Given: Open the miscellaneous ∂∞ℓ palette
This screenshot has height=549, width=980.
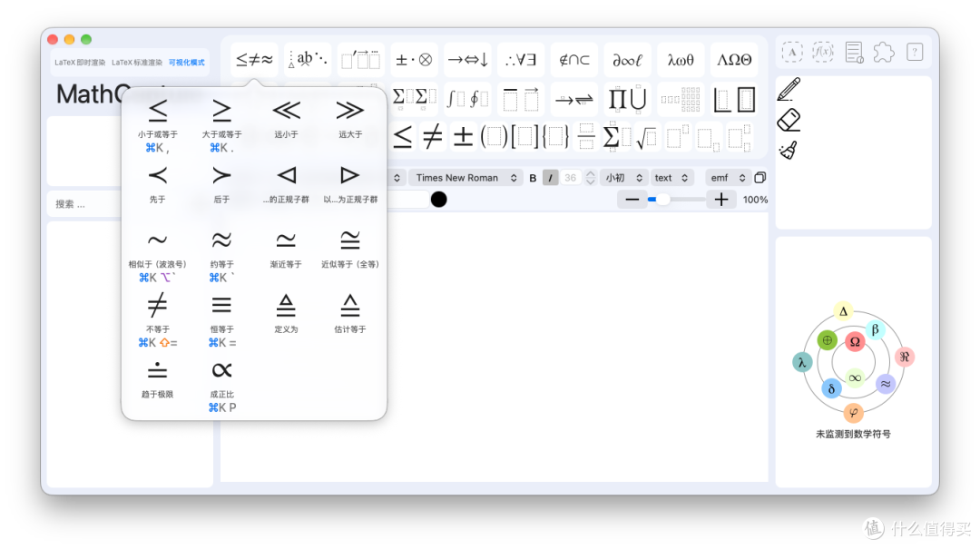Looking at the screenshot, I should [x=627, y=60].
